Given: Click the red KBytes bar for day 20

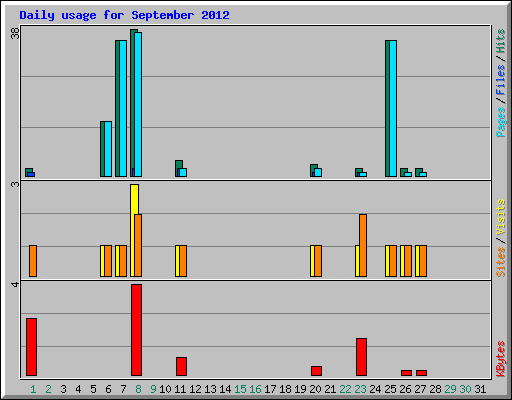Looking at the screenshot, I should 316,371.
